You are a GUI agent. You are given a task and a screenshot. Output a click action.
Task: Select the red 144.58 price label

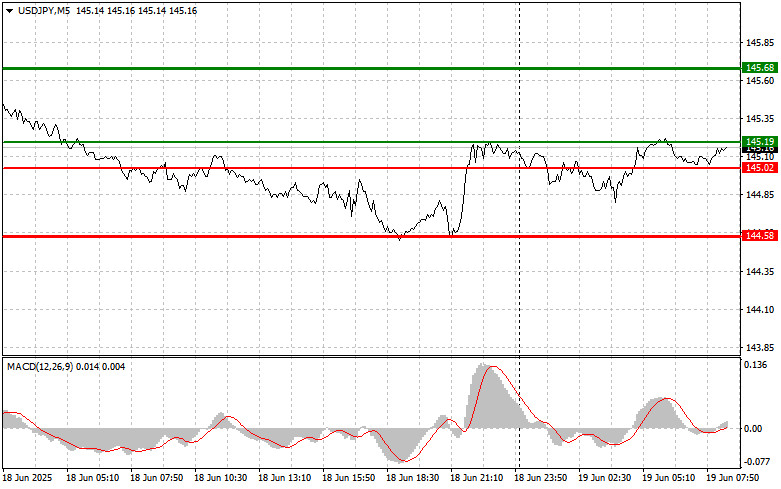(x=758, y=235)
